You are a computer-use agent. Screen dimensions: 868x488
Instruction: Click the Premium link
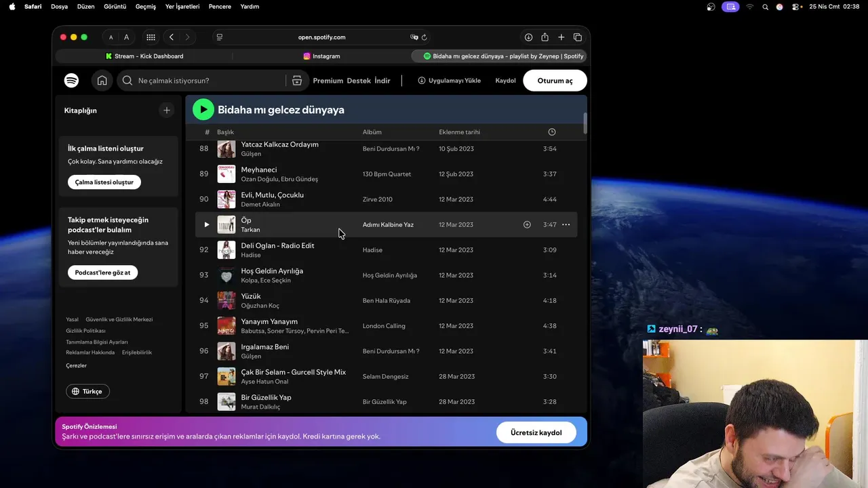(x=328, y=81)
